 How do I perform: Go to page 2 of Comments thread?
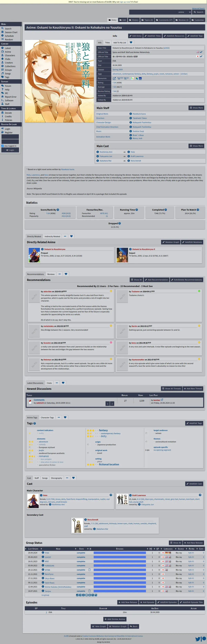pos(112,404)
